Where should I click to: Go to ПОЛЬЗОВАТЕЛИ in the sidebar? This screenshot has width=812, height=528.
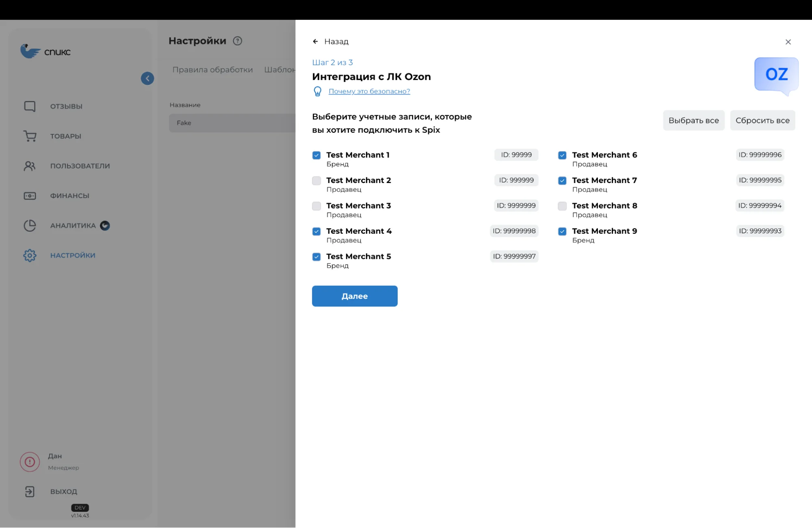pyautogui.click(x=80, y=166)
